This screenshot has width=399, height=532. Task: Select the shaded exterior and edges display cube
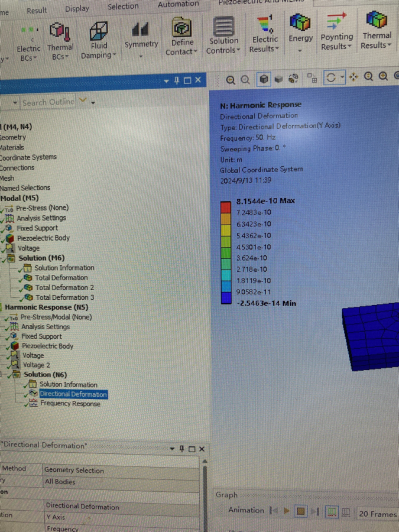point(264,79)
